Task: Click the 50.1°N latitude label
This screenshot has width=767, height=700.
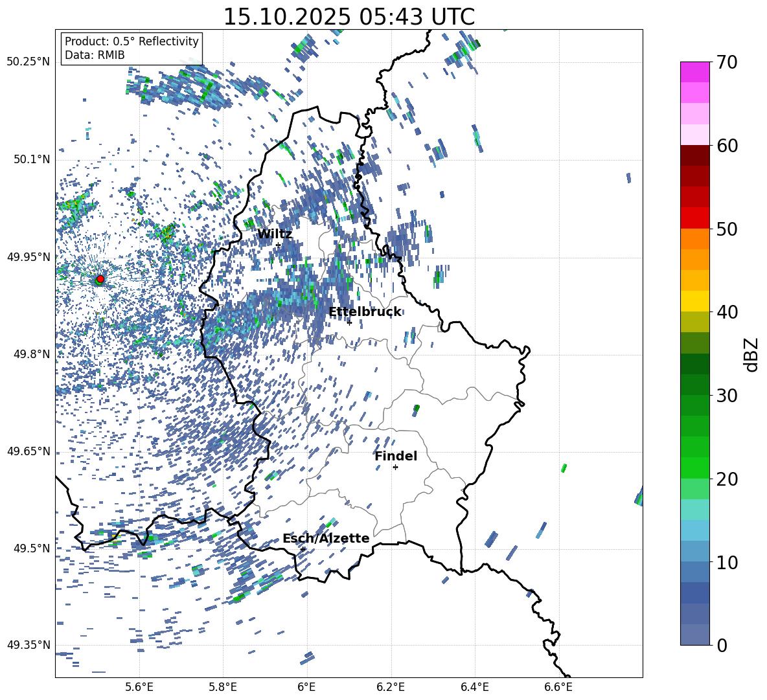Action: point(31,159)
